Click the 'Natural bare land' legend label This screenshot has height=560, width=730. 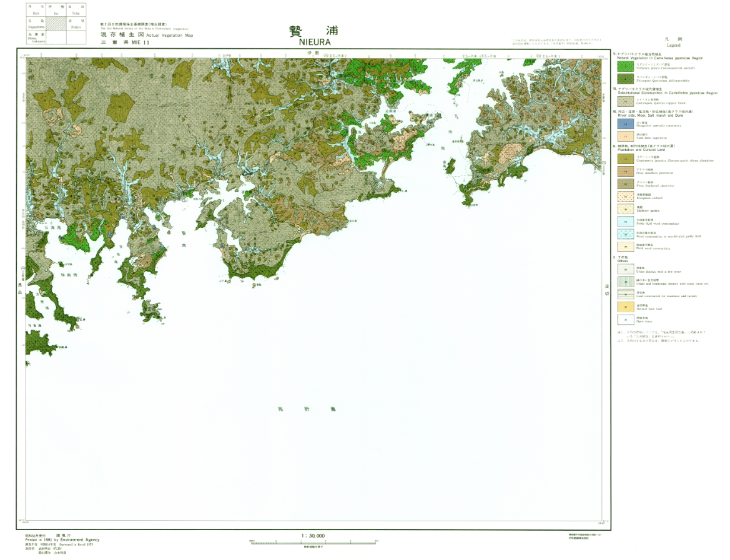(x=649, y=308)
